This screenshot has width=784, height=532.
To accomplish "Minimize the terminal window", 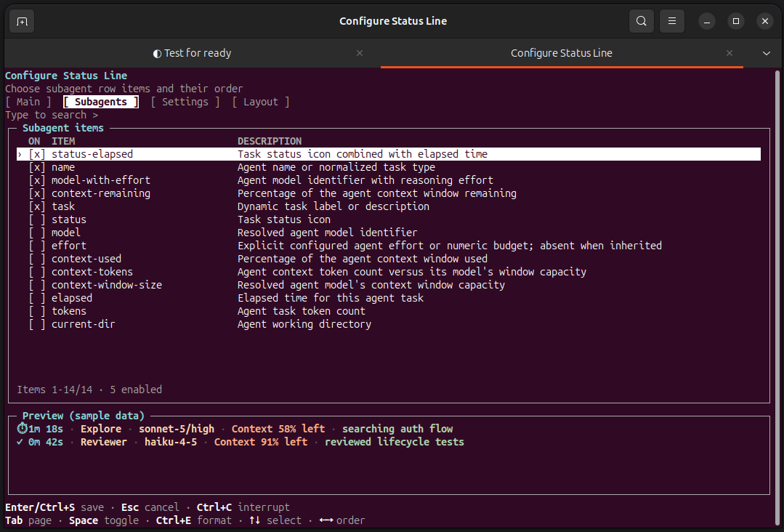I will 706,21.
